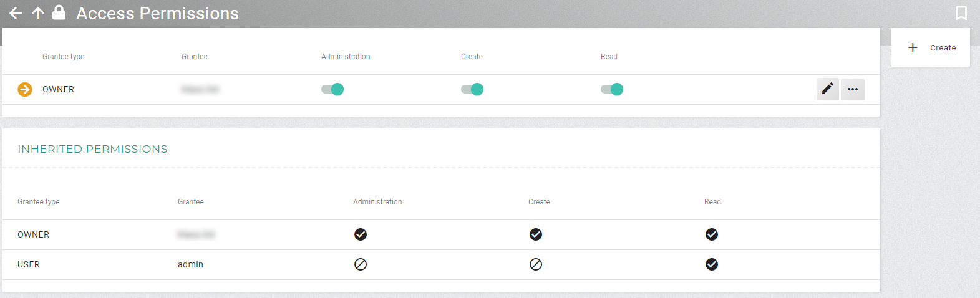This screenshot has height=298, width=980.
Task: Click Grantee header in top table
Action: (195, 57)
